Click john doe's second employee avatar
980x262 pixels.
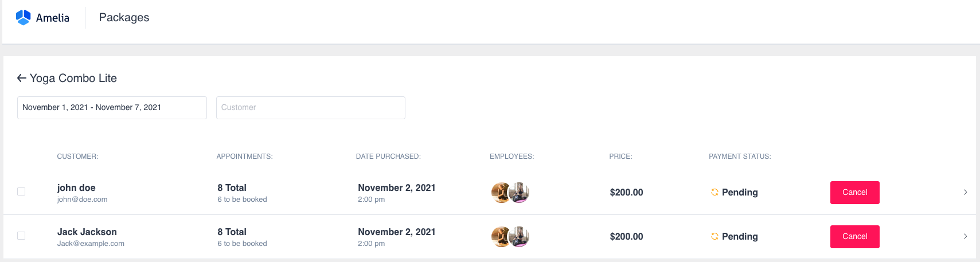pos(520,193)
